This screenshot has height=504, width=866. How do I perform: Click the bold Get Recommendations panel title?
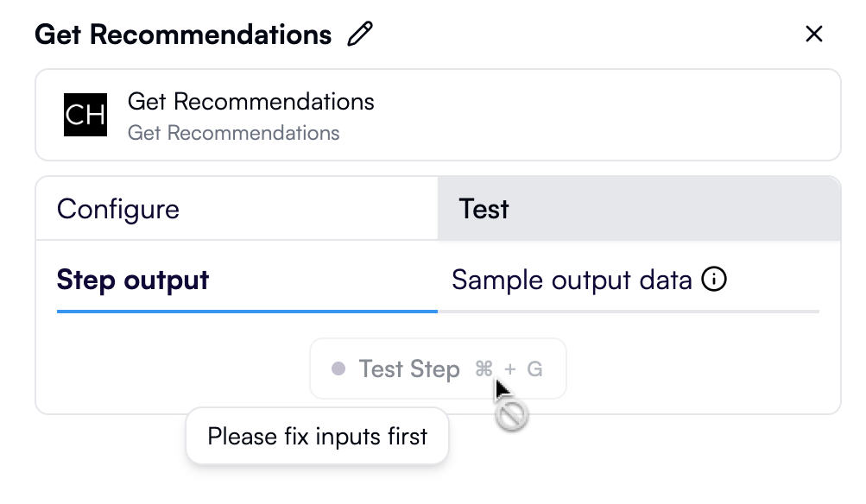point(183,35)
